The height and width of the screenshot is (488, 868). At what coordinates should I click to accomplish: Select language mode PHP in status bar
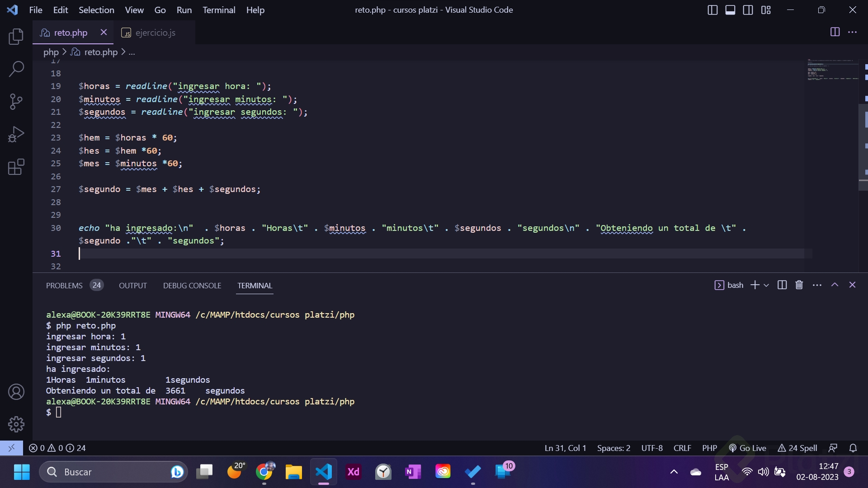point(709,448)
